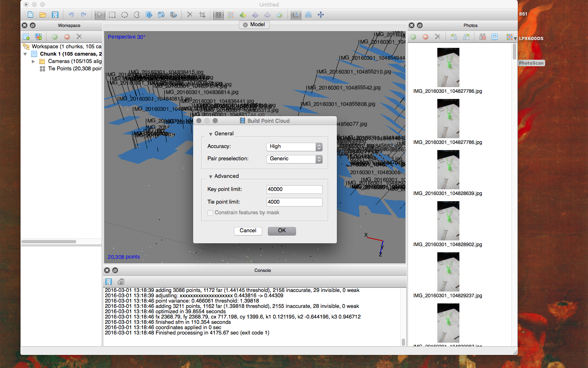
Task: Toggle the Constrain features by mask checkbox
Action: point(210,213)
